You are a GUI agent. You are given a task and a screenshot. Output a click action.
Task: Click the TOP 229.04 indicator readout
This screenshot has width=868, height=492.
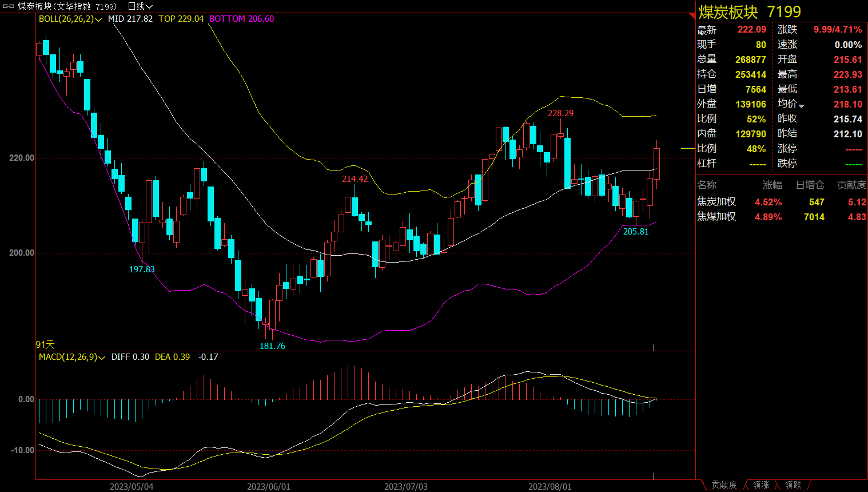pyautogui.click(x=181, y=19)
